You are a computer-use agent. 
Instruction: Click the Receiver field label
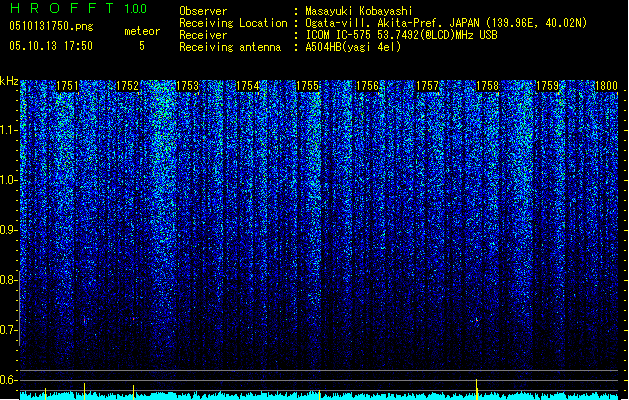coord(203,35)
